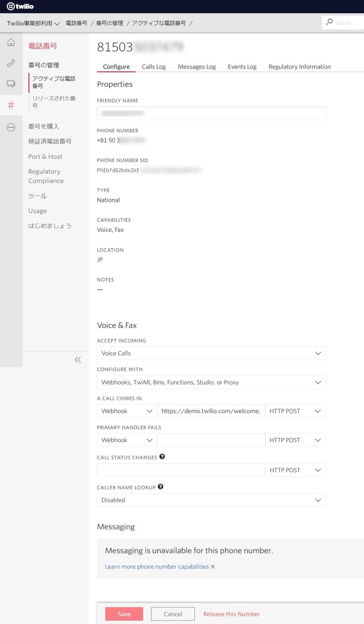The height and width of the screenshot is (624, 364).
Task: Open 番号を購入 in sidebar
Action: tap(44, 126)
